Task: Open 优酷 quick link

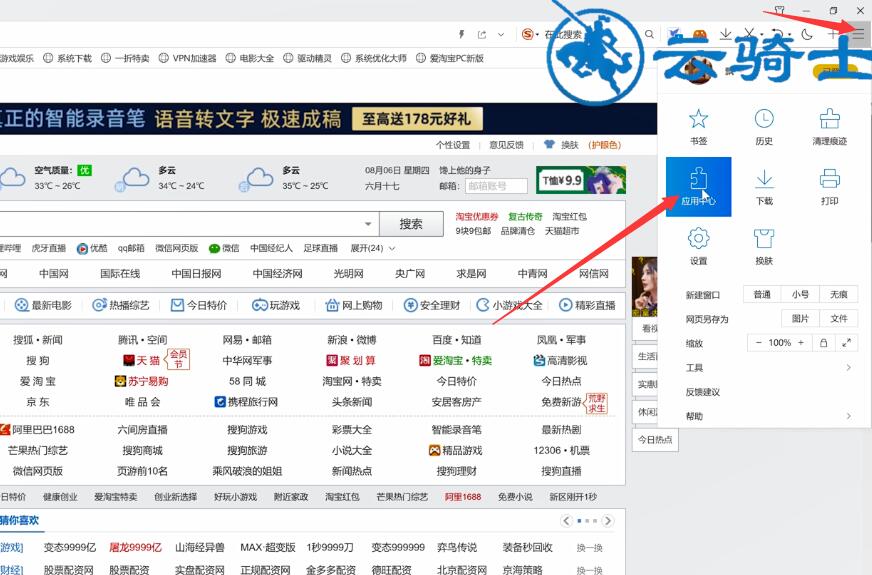Action: point(92,248)
